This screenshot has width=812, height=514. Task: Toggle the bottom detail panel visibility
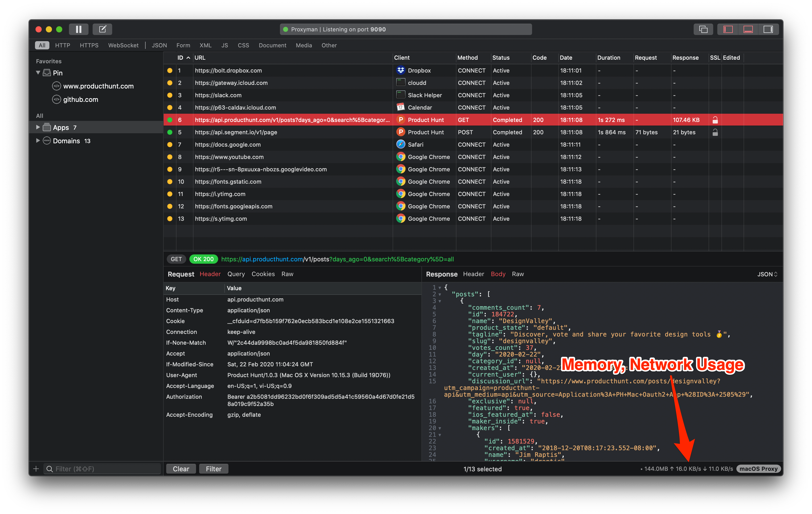pyautogui.click(x=748, y=29)
